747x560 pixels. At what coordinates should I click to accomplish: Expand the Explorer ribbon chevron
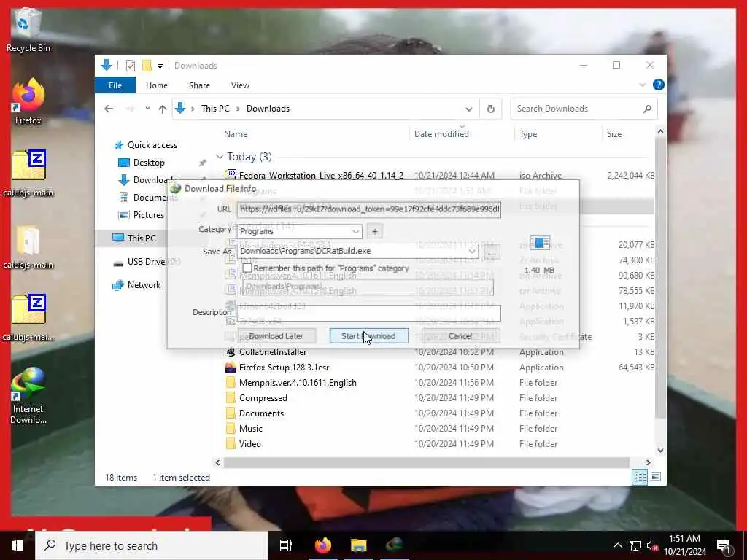coord(642,85)
